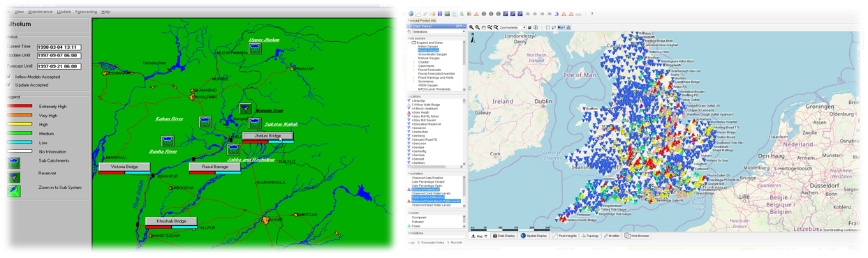This screenshot has height=258, width=868.
Task: Open the Update menu
Action: coord(64,12)
